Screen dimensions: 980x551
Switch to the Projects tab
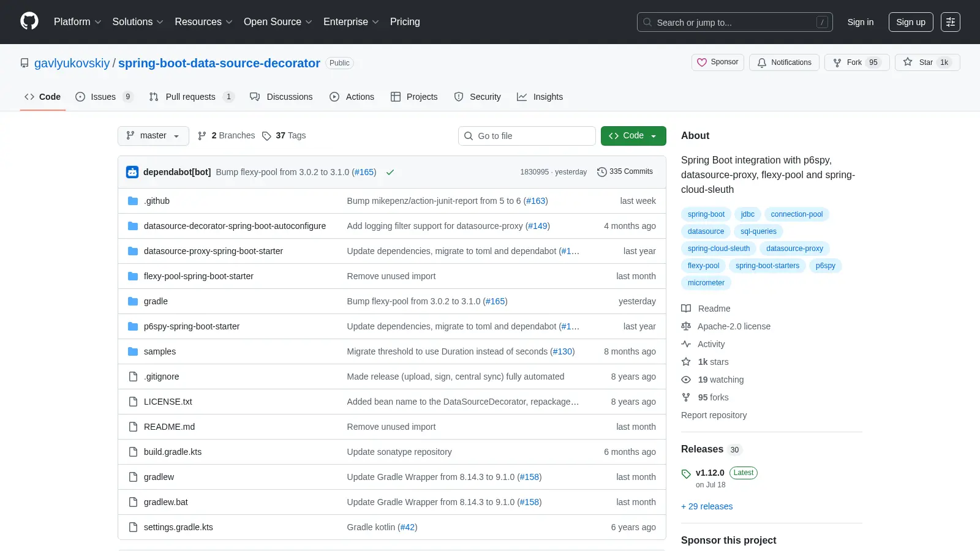tap(414, 97)
